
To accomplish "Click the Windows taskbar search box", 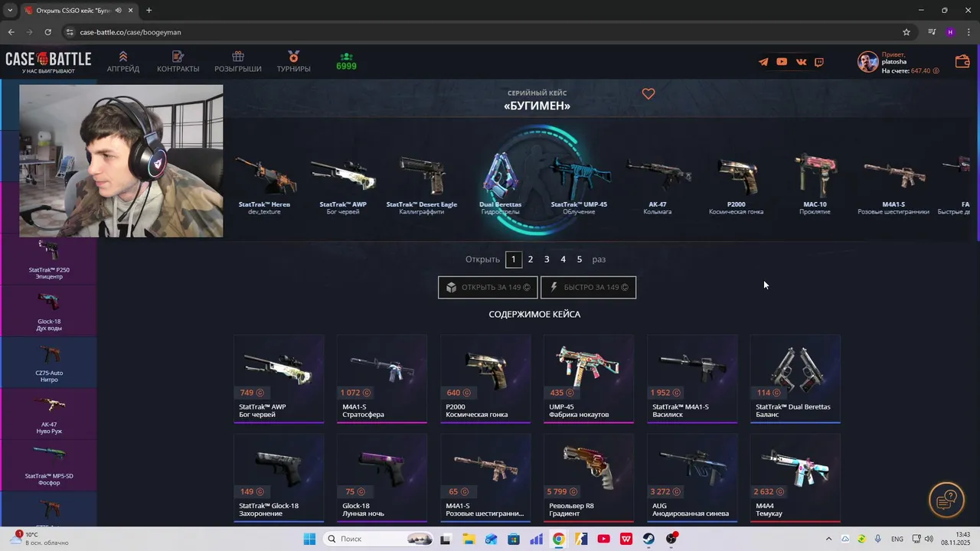I will [x=379, y=539].
